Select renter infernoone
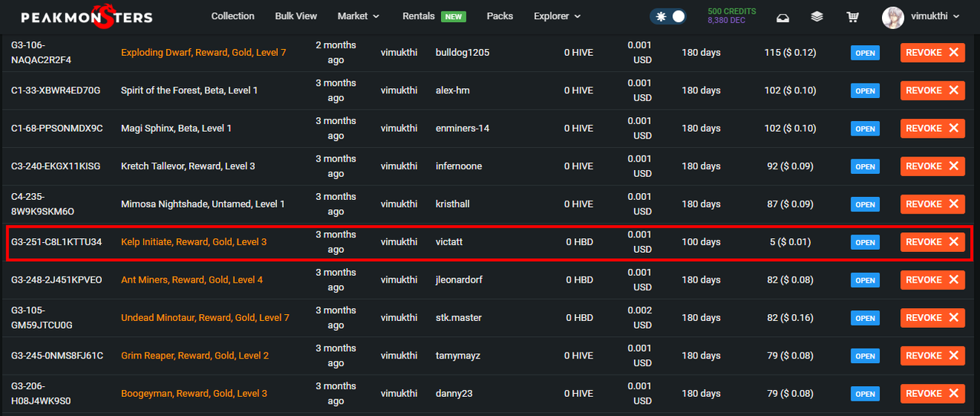The width and height of the screenshot is (980, 416). pos(459,166)
